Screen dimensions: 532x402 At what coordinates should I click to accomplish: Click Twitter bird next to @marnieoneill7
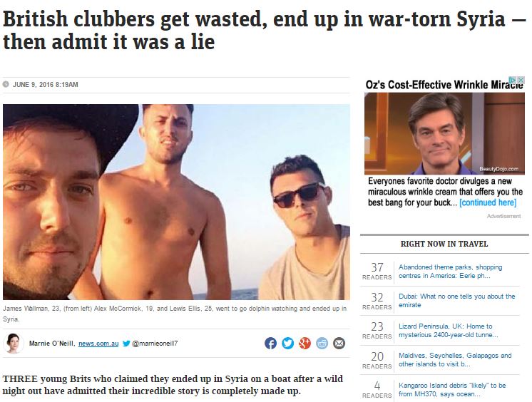pos(126,344)
